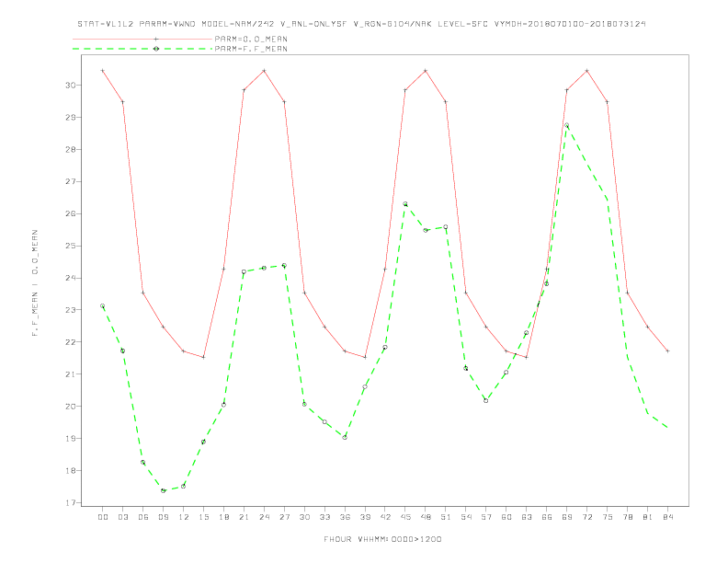Click x-axis forecast hour label 36
The image size is (728, 563).
[345, 517]
